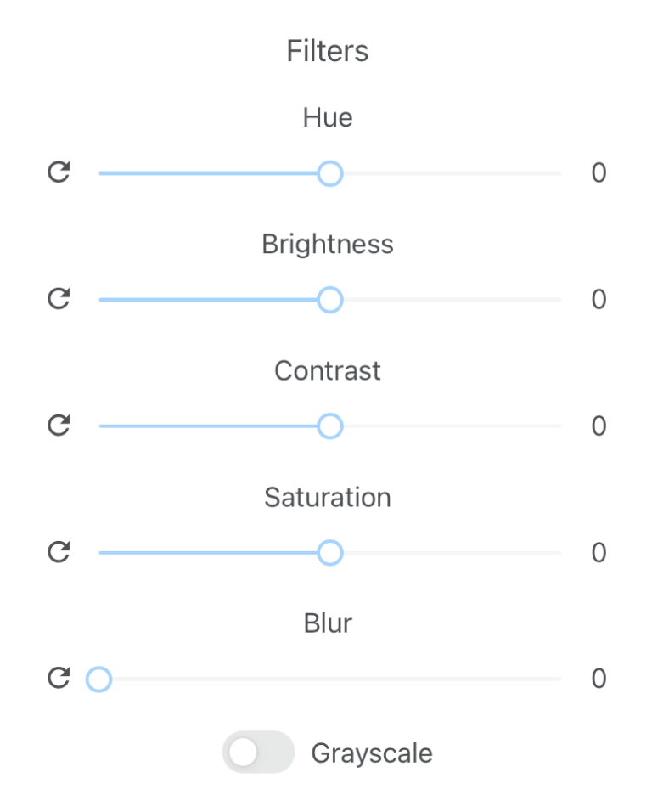Click the Blur text label
Screen dimensions: 652x812
(x=327, y=624)
